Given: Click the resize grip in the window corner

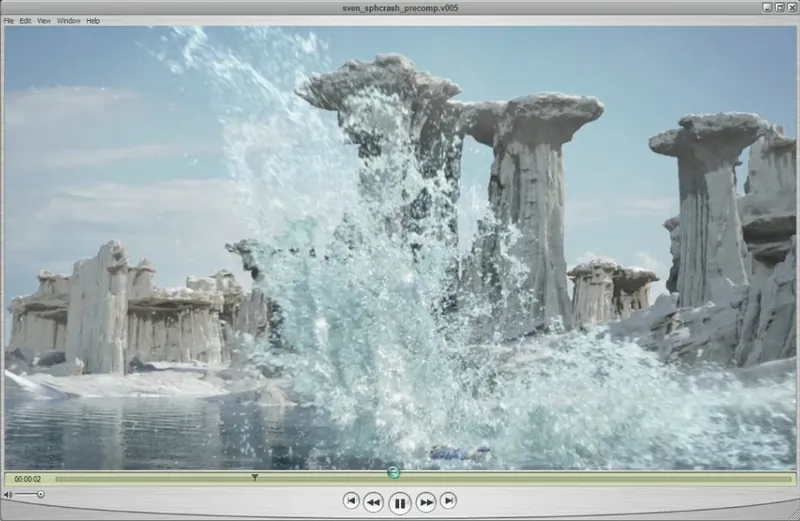Looking at the screenshot, I should (793, 514).
